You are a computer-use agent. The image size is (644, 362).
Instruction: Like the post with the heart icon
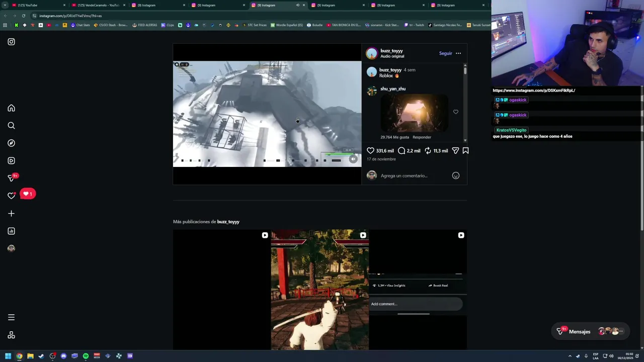pyautogui.click(x=370, y=150)
